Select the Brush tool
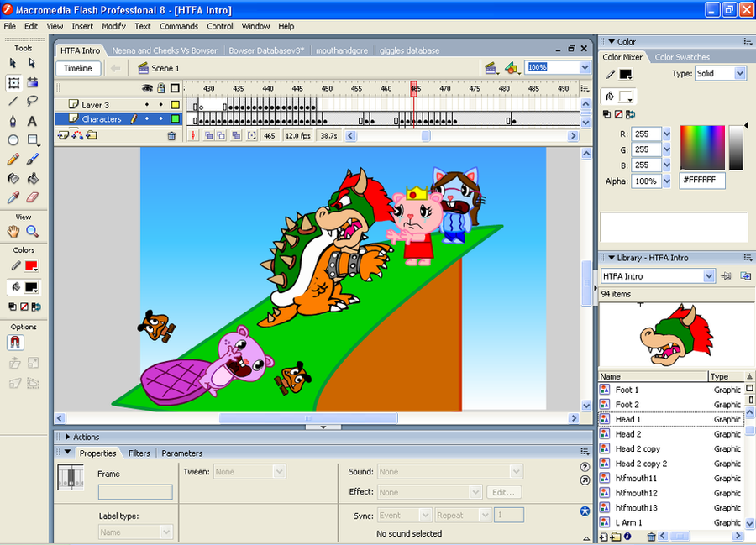This screenshot has height=545, width=756. tap(32, 159)
